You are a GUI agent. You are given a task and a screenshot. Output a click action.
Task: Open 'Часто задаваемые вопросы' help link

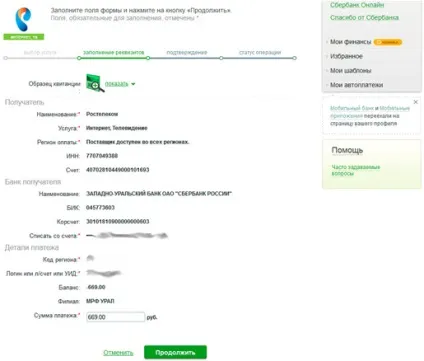[355, 170]
